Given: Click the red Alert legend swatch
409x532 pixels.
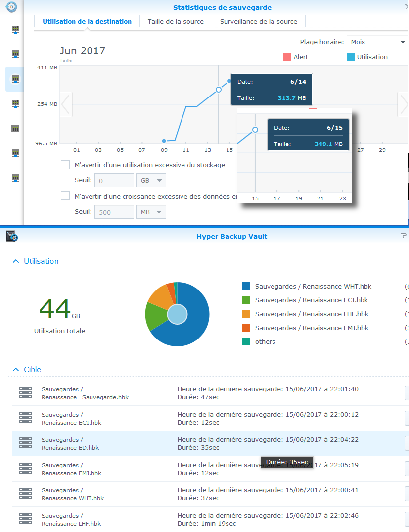Looking at the screenshot, I should click(287, 57).
